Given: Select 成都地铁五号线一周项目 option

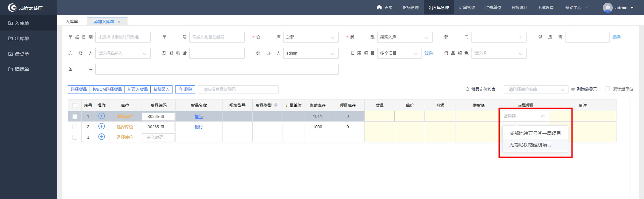Looking at the screenshot, I should click(x=535, y=133).
